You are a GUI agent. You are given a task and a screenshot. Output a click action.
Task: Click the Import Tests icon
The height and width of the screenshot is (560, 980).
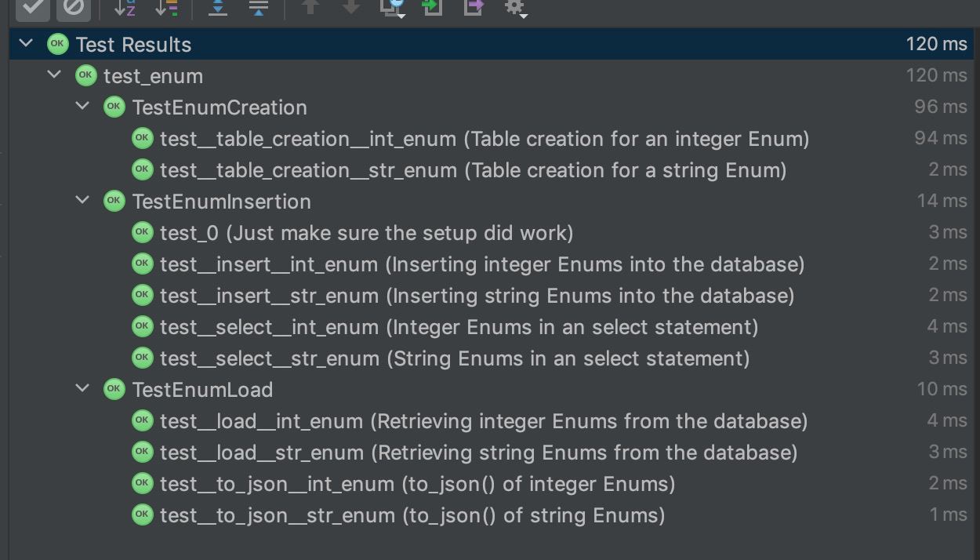(432, 7)
